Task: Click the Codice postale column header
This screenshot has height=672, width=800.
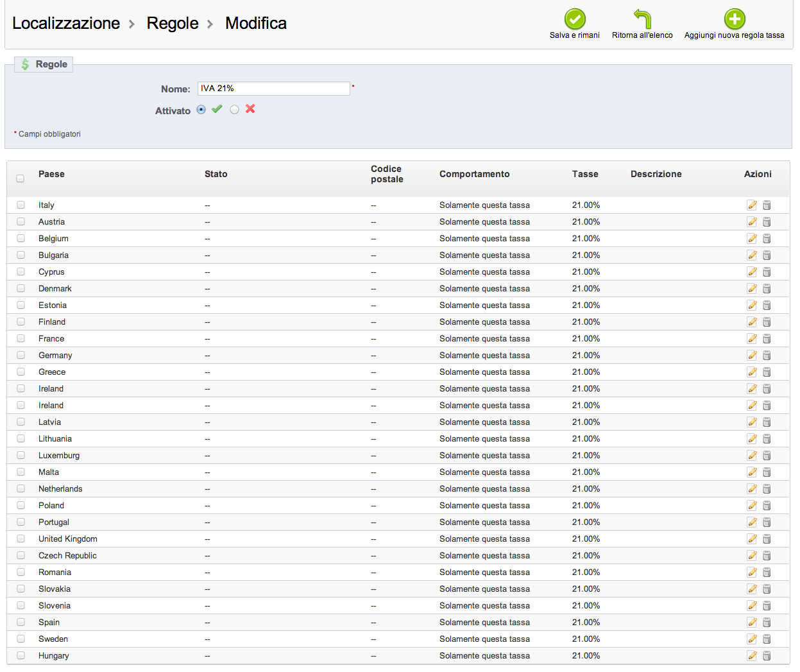Action: pos(387,174)
